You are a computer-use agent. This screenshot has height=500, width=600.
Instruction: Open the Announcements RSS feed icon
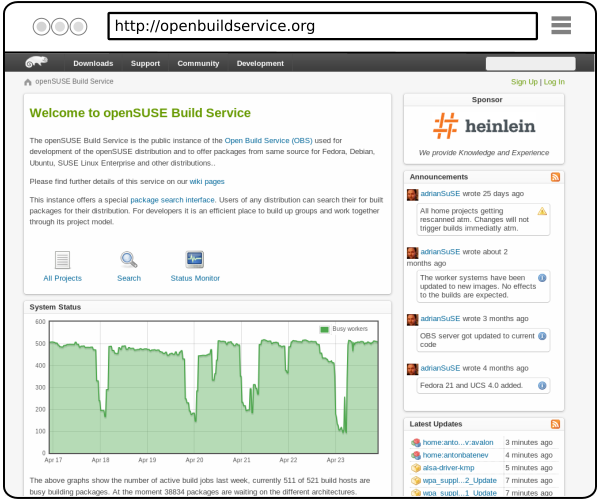(555, 177)
